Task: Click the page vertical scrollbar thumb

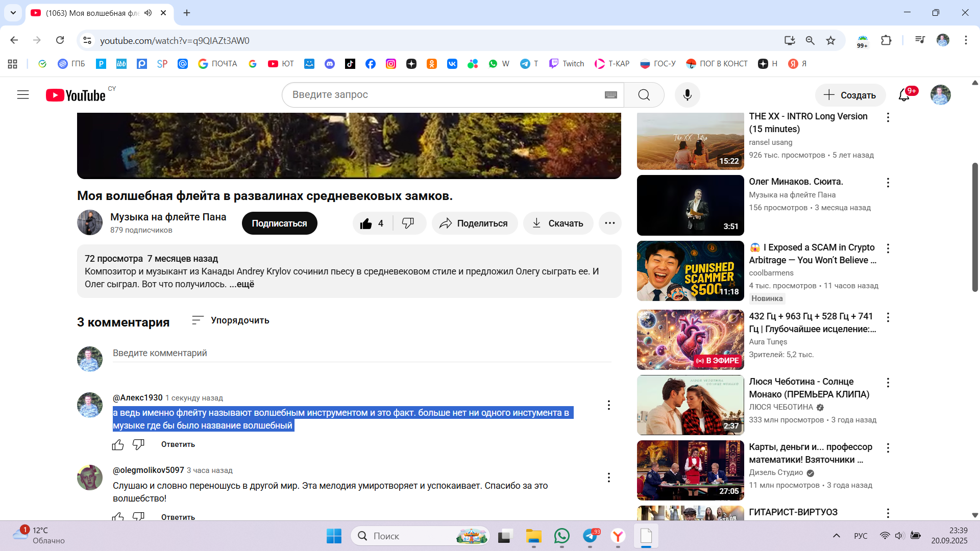Action: click(974, 227)
